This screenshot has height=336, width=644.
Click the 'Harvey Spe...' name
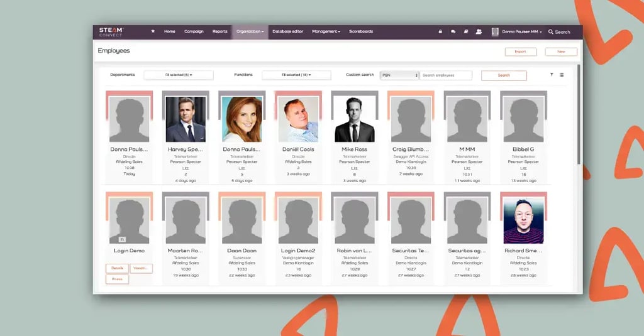(x=186, y=149)
